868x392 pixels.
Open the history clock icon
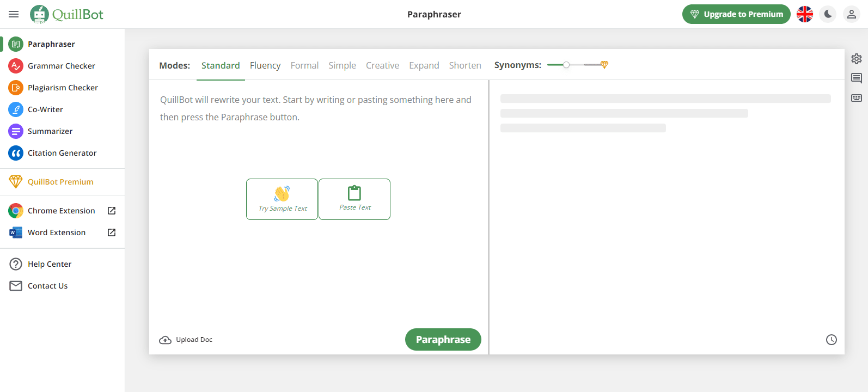832,340
